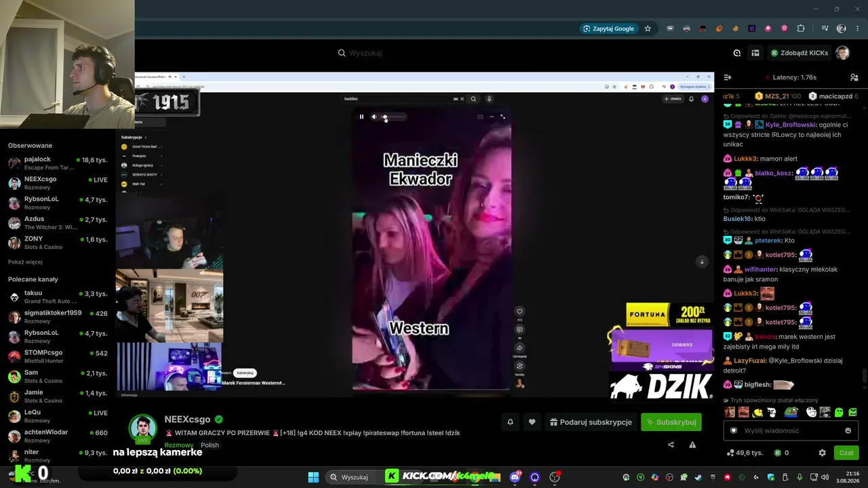Click the NEEXcsgo streamer avatar
Screen dimensions: 868x488
coord(143,428)
